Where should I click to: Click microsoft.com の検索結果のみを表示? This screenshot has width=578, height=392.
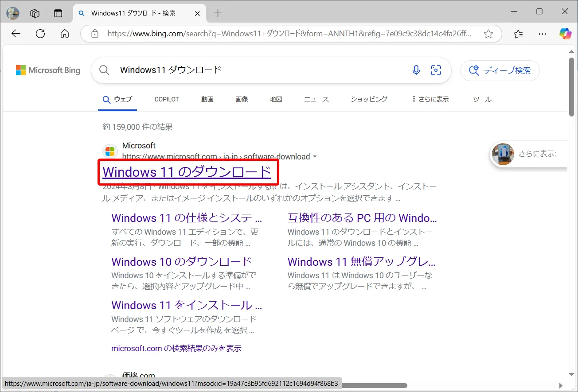[x=176, y=348]
